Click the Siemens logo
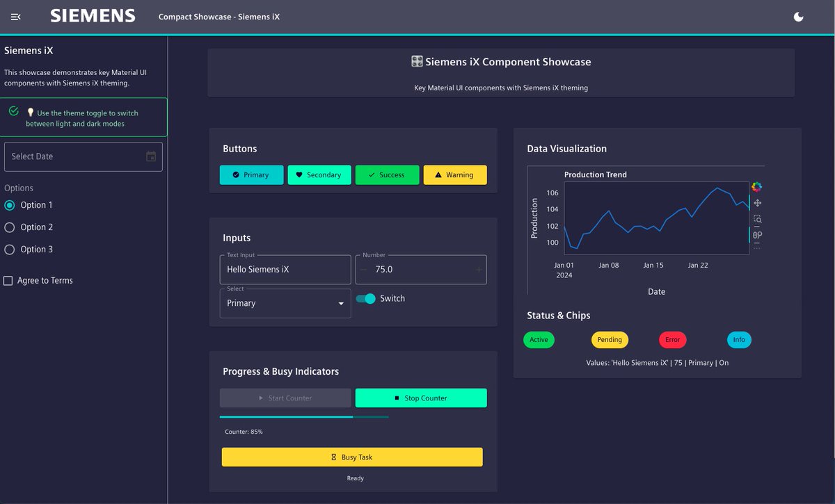 click(x=93, y=16)
